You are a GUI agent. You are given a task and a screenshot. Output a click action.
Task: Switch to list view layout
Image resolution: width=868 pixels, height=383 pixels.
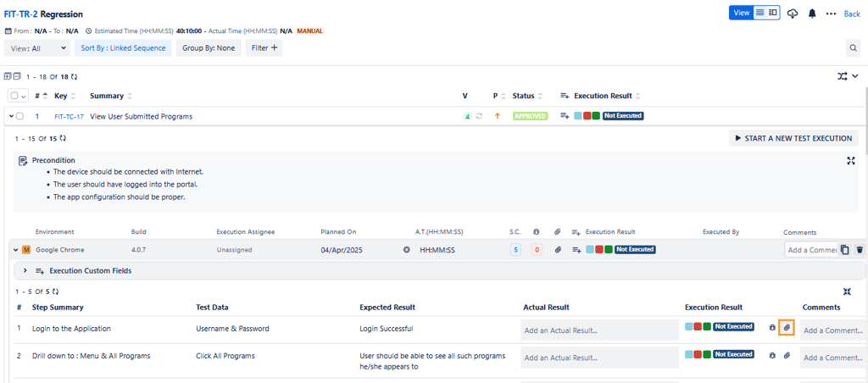(x=760, y=13)
